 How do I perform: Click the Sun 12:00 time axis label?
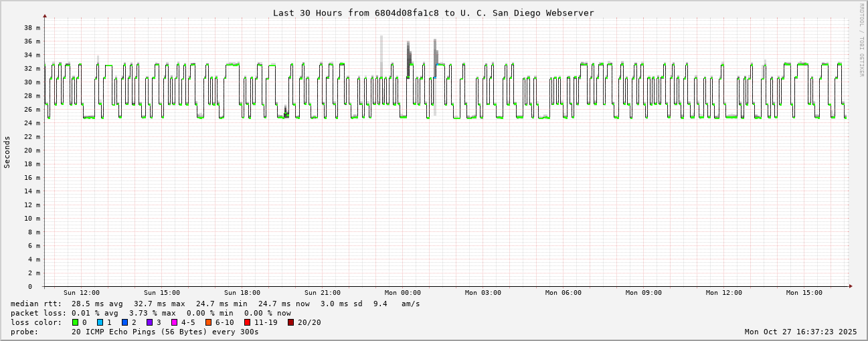click(82, 293)
